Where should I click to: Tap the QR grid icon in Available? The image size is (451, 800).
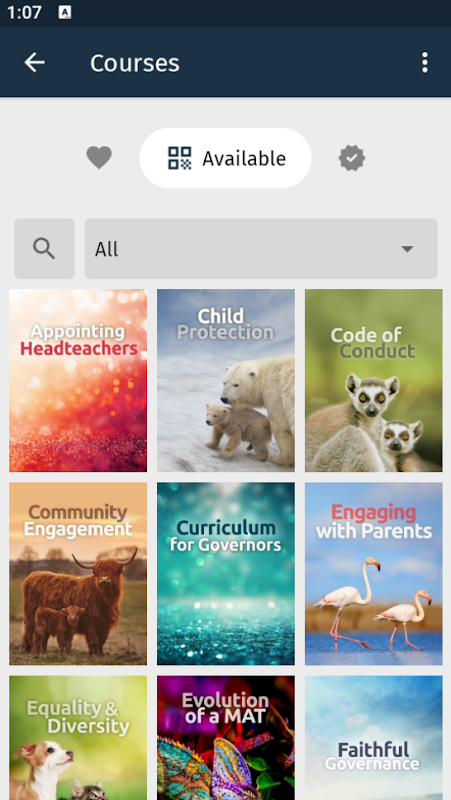[180, 158]
